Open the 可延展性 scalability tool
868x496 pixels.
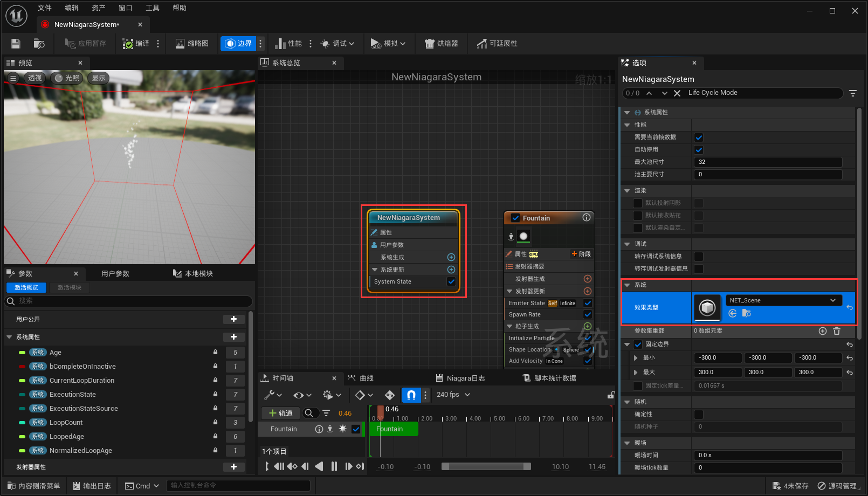(497, 44)
